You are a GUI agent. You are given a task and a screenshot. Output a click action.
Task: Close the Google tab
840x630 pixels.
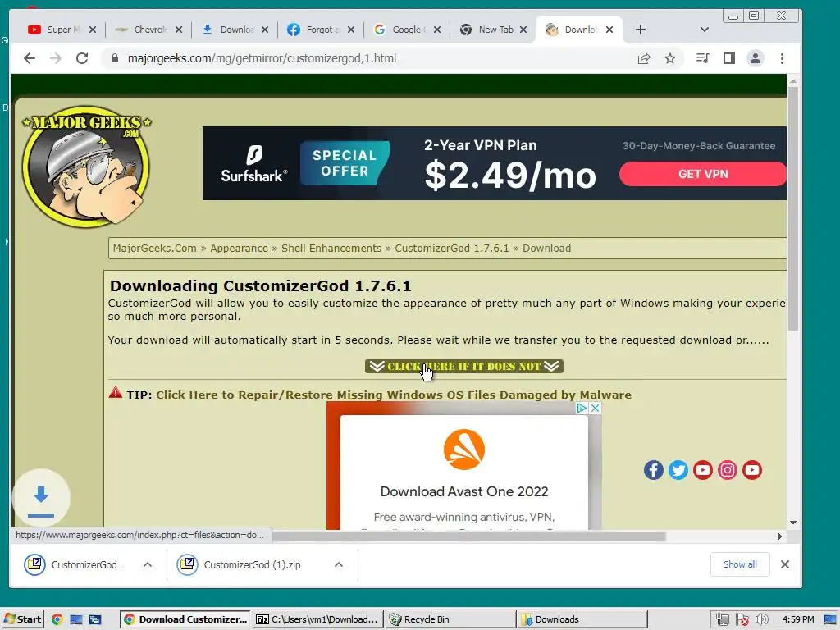pyautogui.click(x=437, y=30)
